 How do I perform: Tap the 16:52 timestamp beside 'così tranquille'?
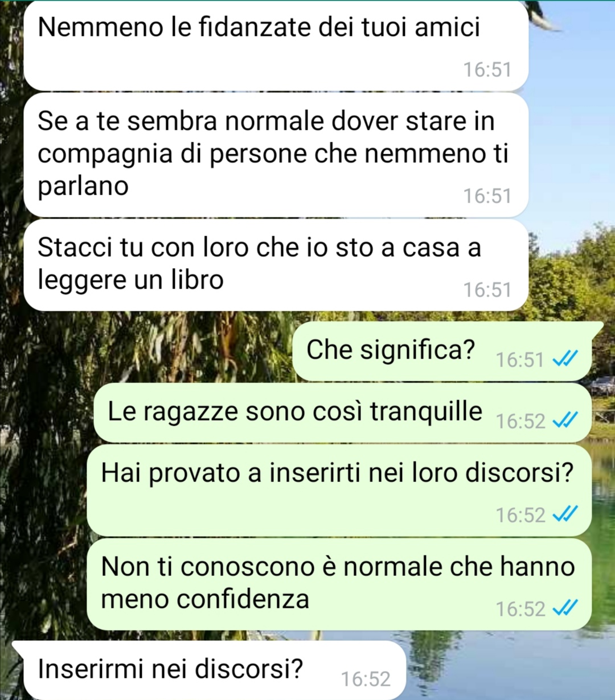(x=520, y=421)
